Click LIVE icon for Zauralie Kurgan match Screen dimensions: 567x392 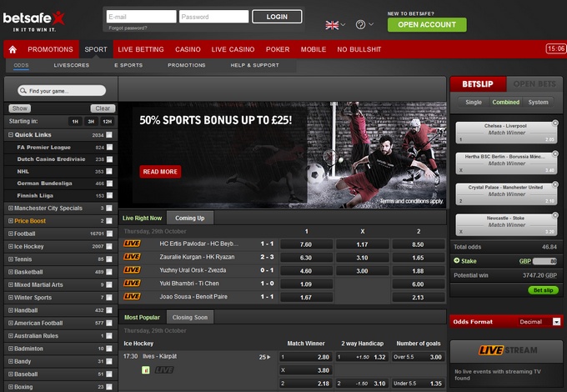tap(132, 257)
